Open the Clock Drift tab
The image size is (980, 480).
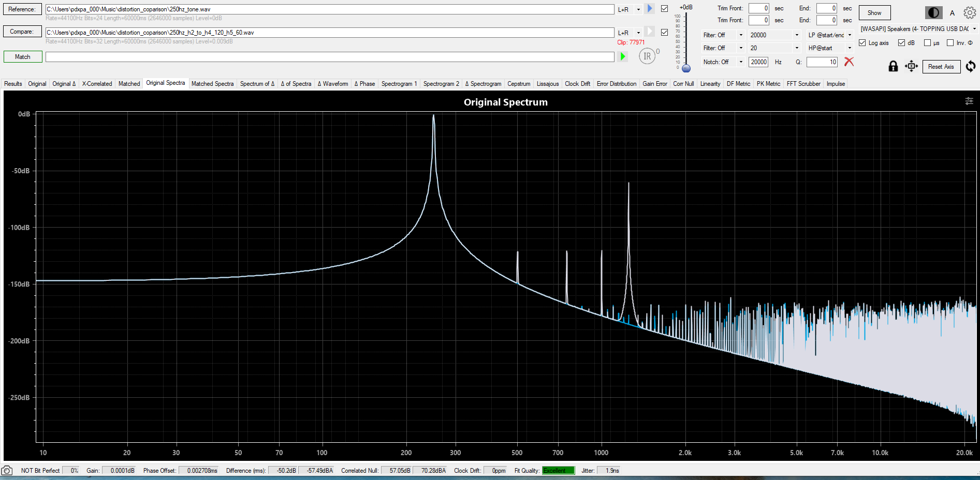[x=577, y=84]
